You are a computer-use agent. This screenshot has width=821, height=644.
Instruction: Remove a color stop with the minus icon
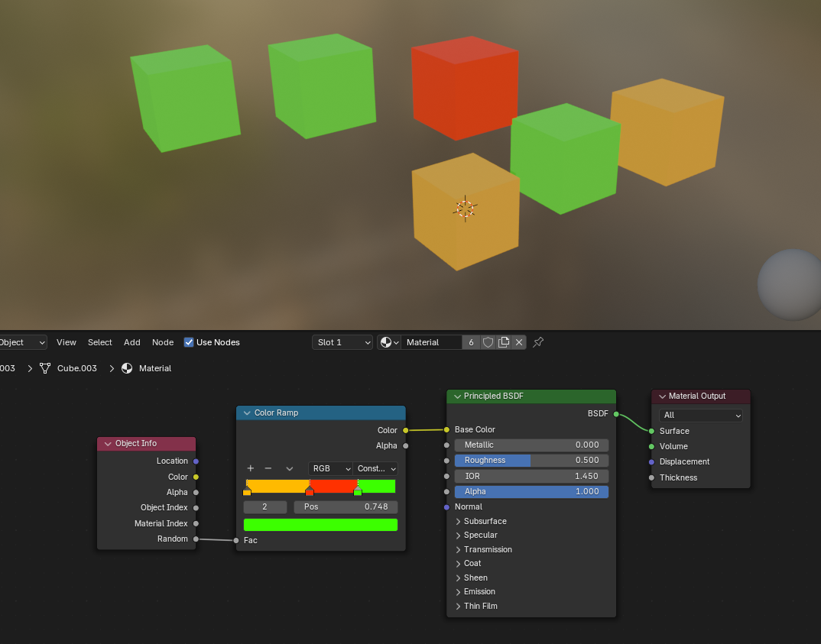click(269, 468)
